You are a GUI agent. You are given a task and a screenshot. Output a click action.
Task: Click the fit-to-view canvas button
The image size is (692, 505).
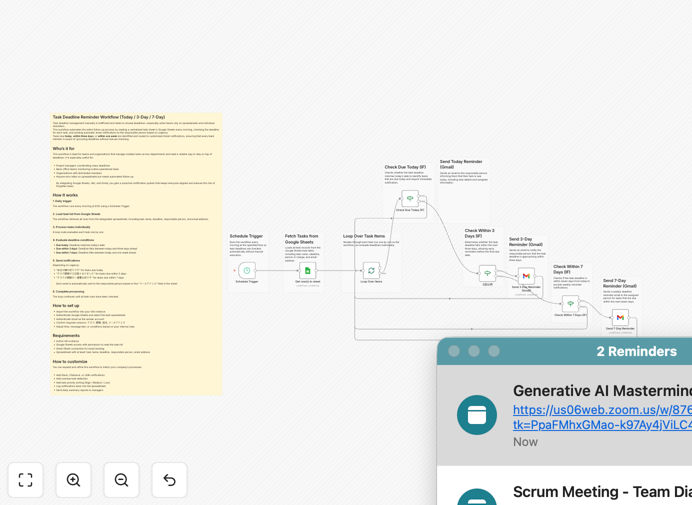pyautogui.click(x=26, y=480)
